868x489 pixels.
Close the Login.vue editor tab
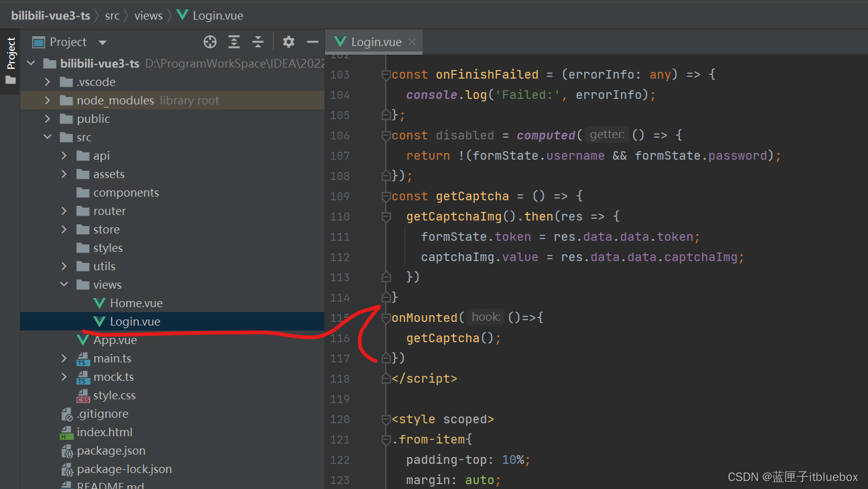coord(412,42)
